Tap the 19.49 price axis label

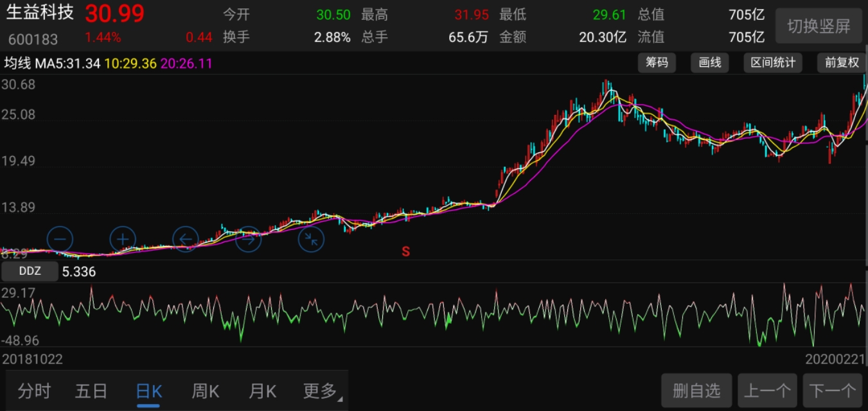pyautogui.click(x=19, y=161)
